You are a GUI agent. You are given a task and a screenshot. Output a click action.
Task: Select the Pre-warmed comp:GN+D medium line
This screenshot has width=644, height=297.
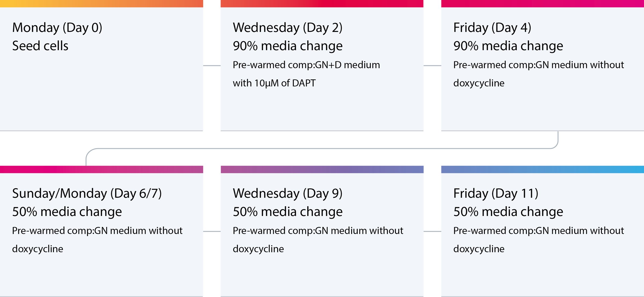pyautogui.click(x=306, y=65)
